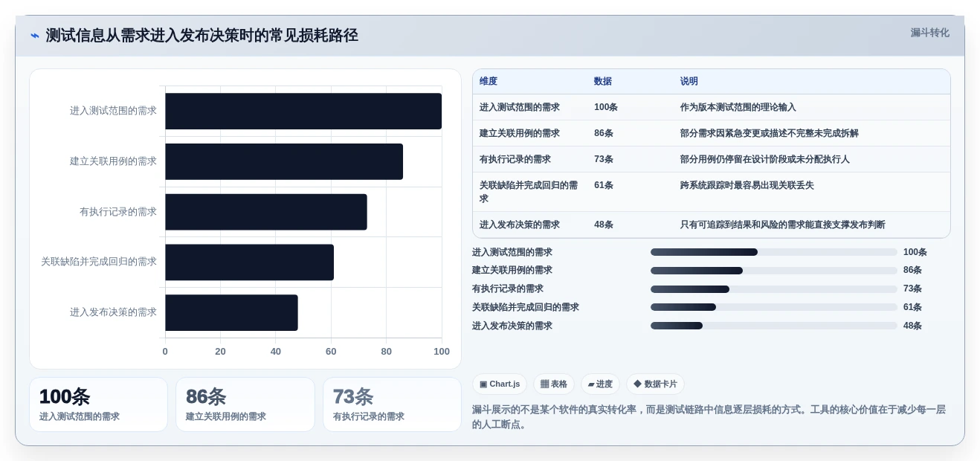Click the chart bar for 进入发布决策的需求

pyautogui.click(x=231, y=312)
